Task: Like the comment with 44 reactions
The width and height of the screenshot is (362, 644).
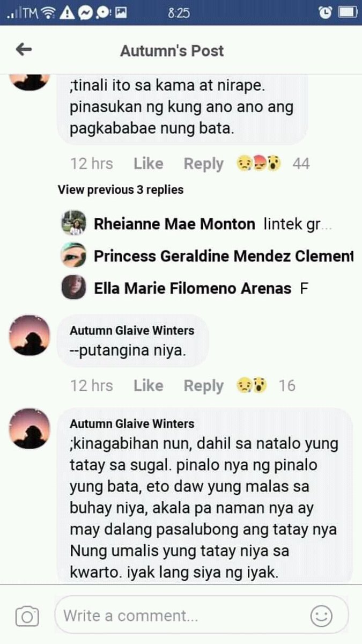Action: 148,163
